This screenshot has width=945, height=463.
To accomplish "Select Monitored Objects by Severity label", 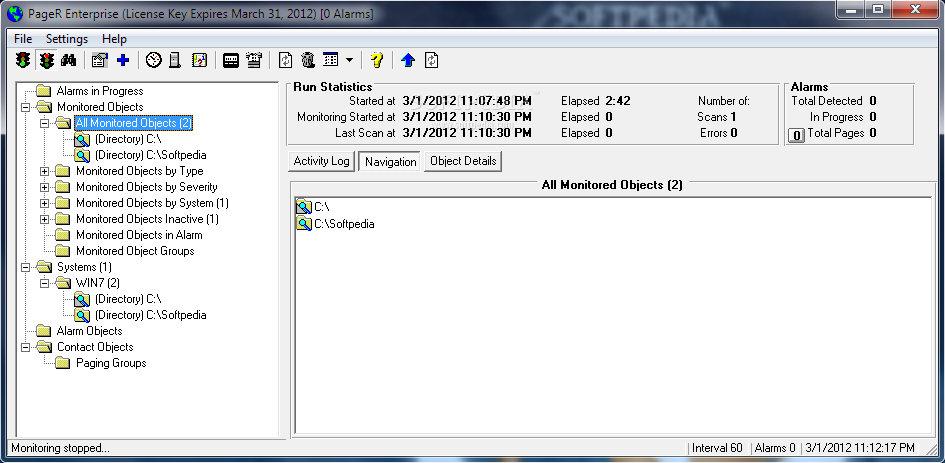I will click(146, 187).
